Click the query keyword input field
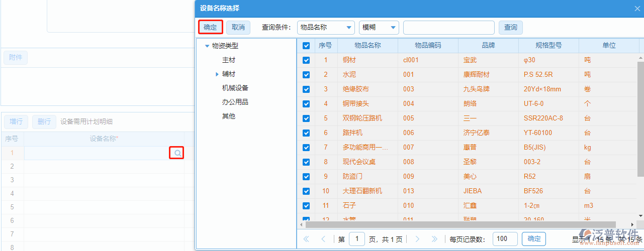 449,27
